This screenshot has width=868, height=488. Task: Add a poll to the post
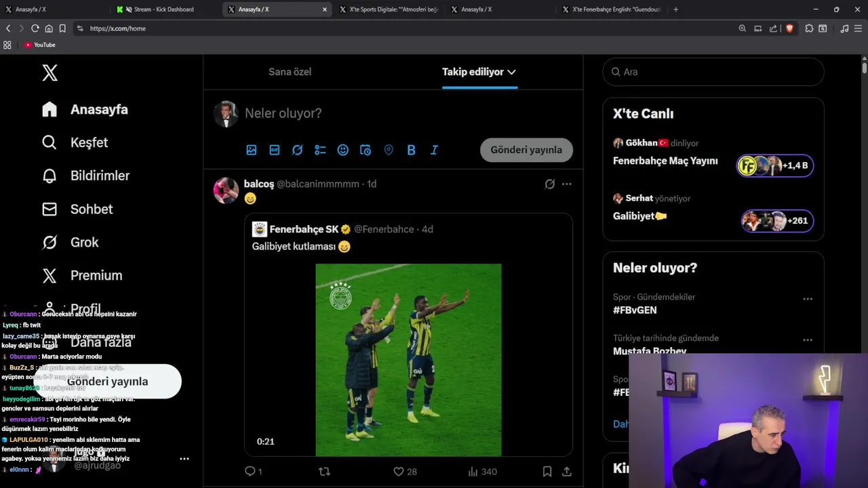[320, 150]
